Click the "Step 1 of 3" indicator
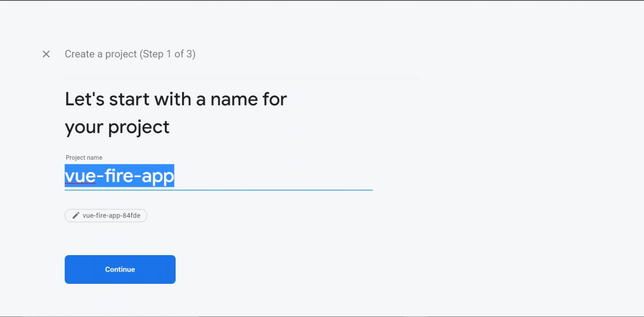Screen dimensions: 644x317 click(168, 54)
